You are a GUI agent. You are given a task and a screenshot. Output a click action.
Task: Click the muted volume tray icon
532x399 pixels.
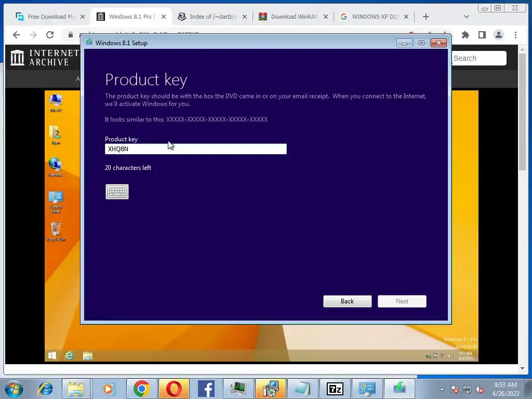click(x=480, y=390)
